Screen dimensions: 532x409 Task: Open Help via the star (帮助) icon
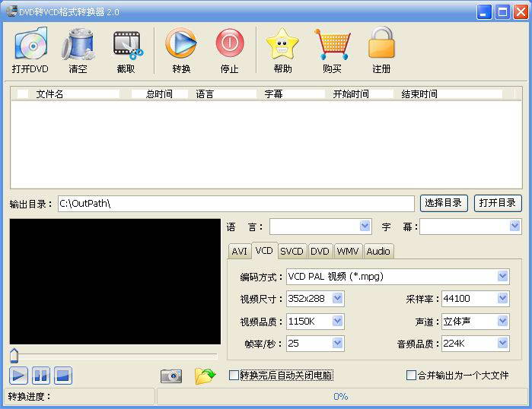click(x=282, y=44)
